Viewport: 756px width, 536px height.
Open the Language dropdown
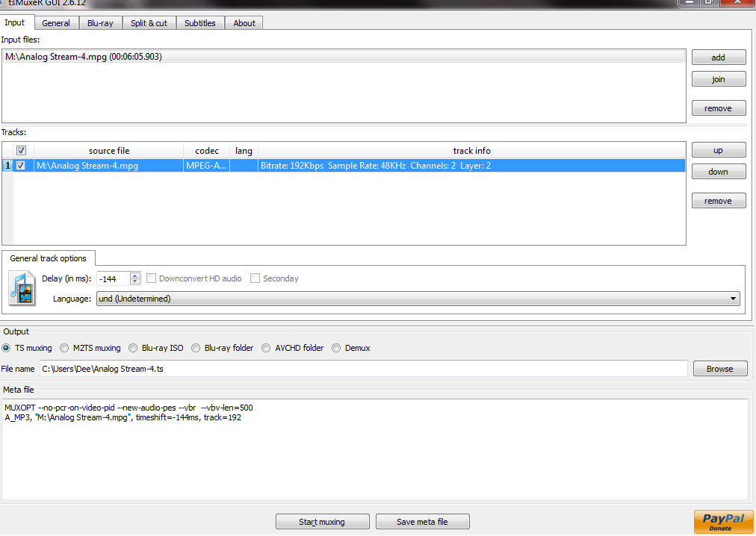coord(418,299)
